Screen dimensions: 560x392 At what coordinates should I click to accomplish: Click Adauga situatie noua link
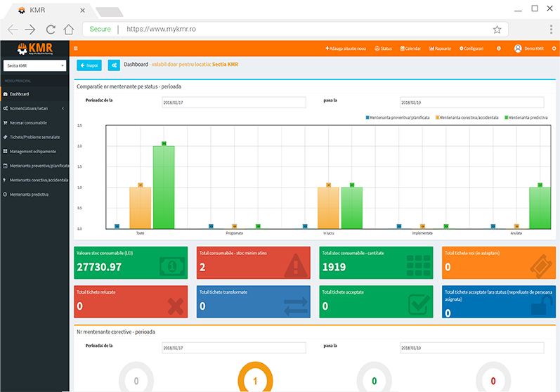pos(346,48)
